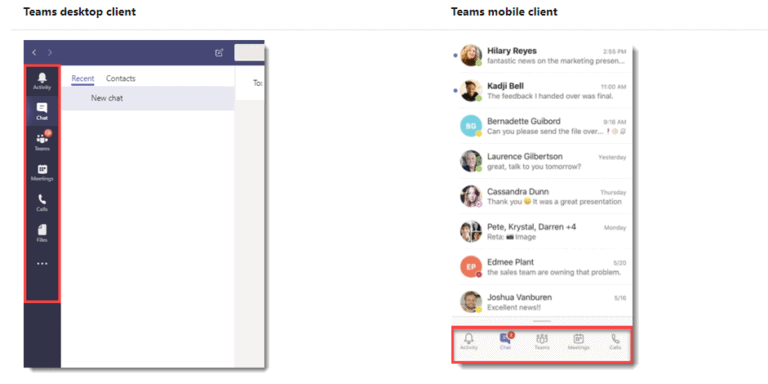This screenshot has width=768, height=384.
Task: Open Hilary Reyes conversation
Action: pyautogui.click(x=543, y=55)
